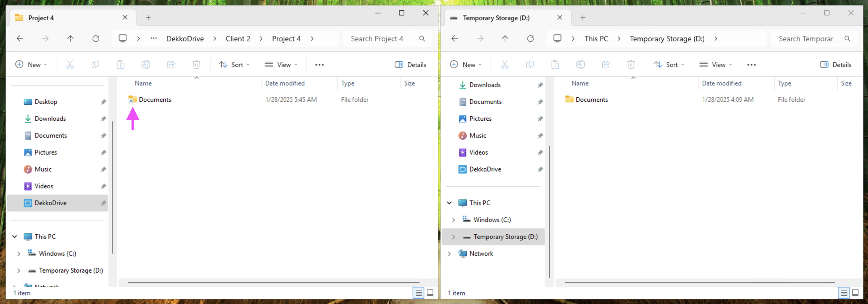Click Rename icon in Temporary Storage window

pyautogui.click(x=580, y=64)
